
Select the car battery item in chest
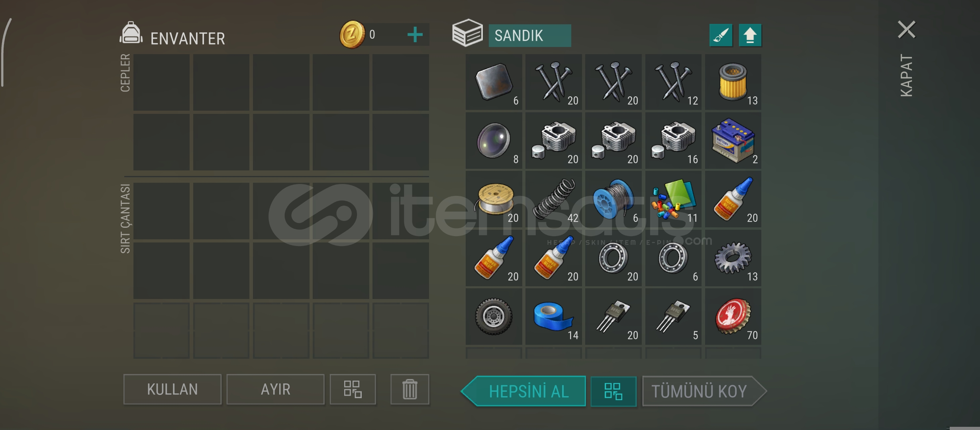click(x=733, y=141)
